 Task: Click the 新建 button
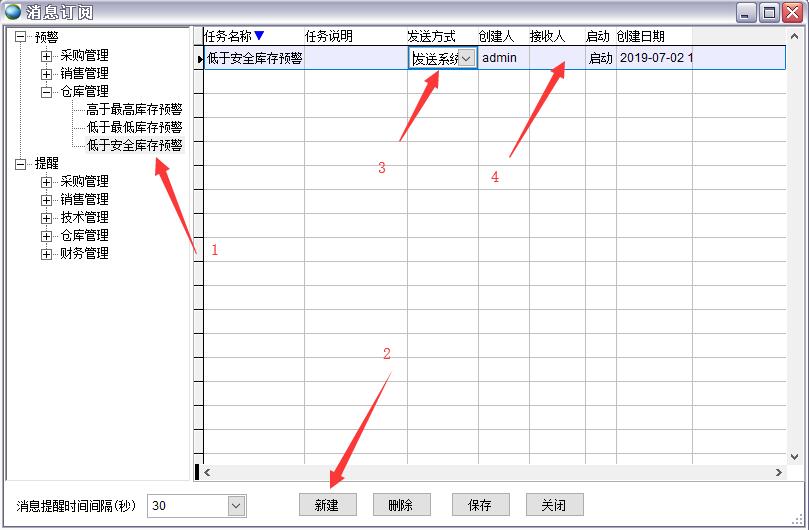point(326,505)
